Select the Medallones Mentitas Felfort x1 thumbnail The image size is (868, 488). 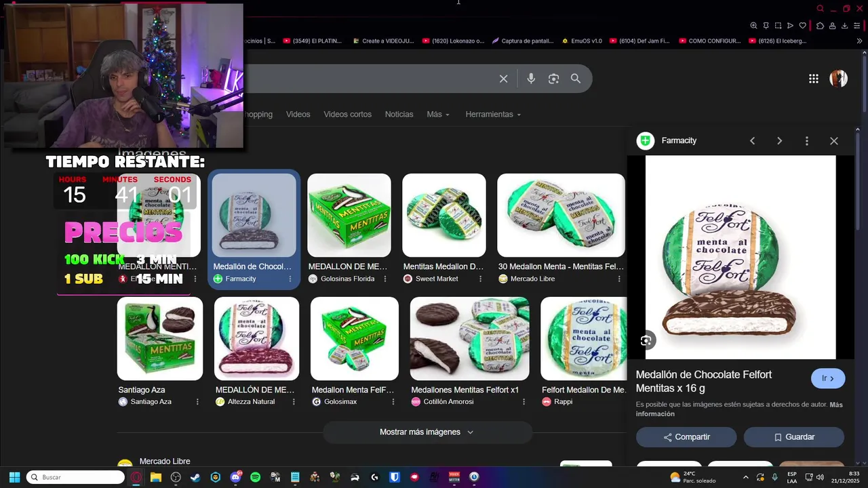pos(469,338)
